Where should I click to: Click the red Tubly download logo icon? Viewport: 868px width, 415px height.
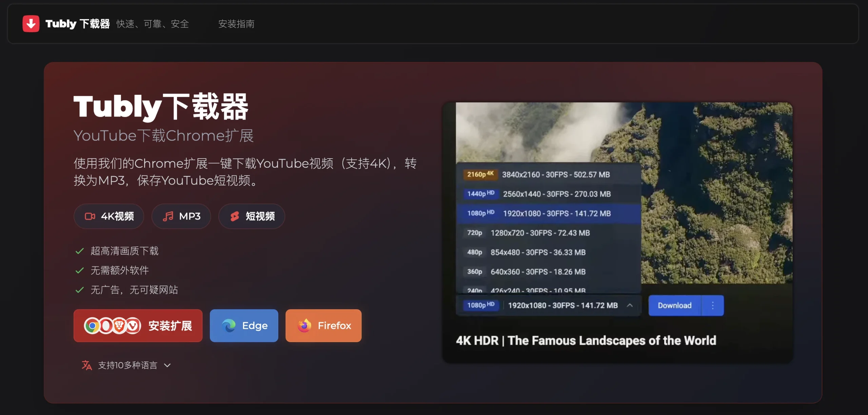[x=31, y=24]
